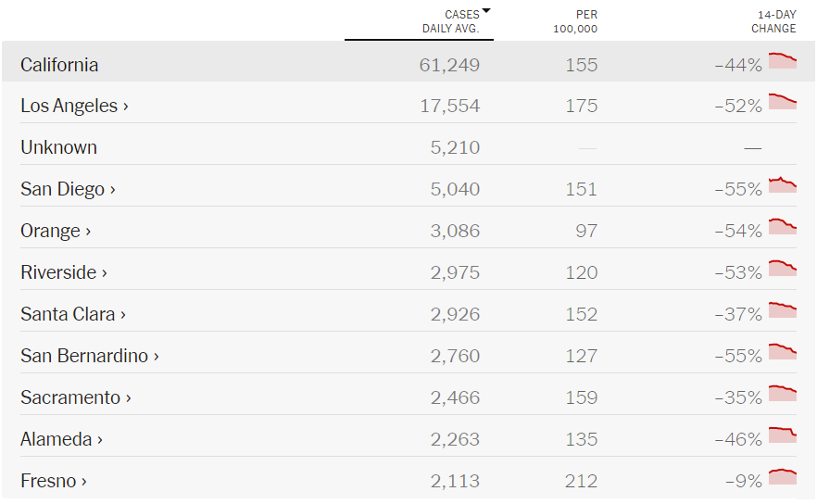The image size is (817, 504).
Task: Open the San Diego county page
Action: click(x=68, y=189)
